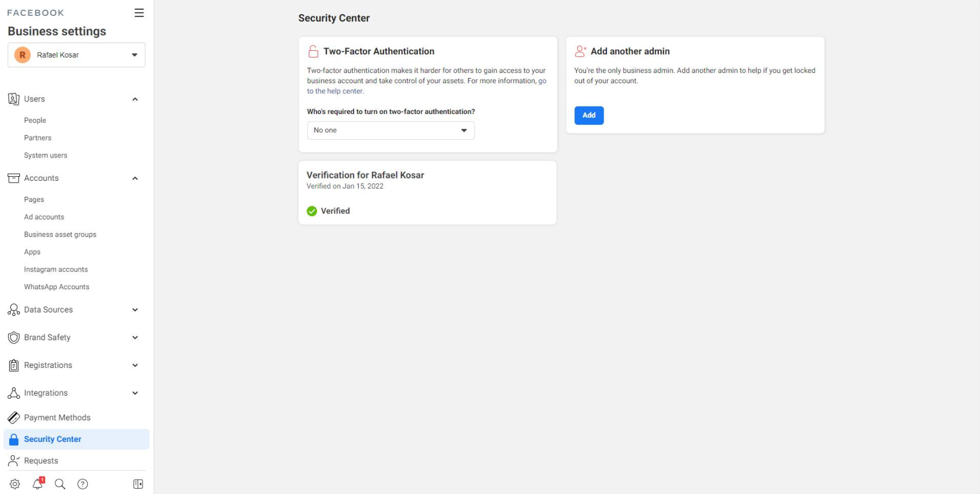Image resolution: width=980 pixels, height=494 pixels.
Task: Click the Business settings heading
Action: [56, 31]
